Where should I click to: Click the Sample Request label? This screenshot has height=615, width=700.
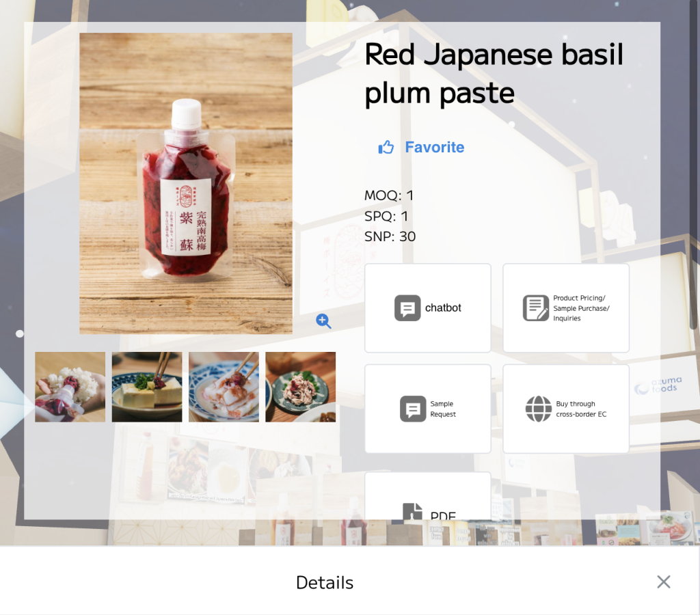coord(442,409)
